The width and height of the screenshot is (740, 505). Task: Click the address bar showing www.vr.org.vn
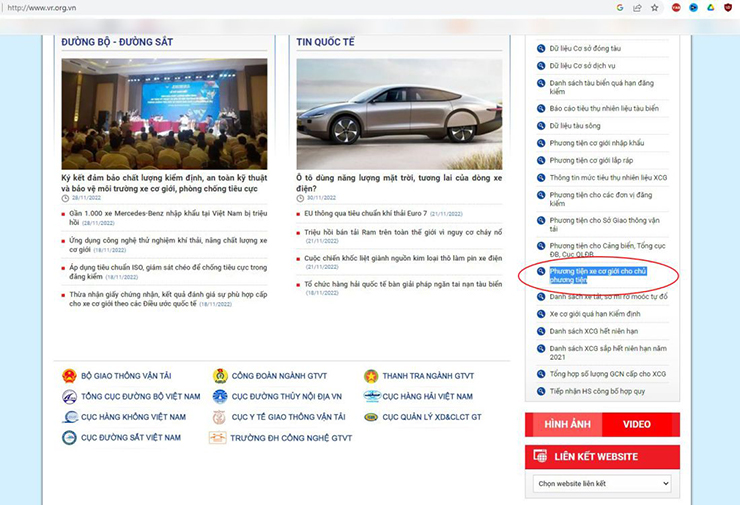tap(300, 7)
